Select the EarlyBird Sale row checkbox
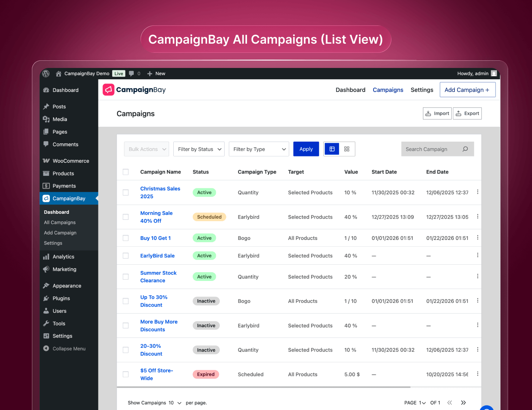 (126, 256)
